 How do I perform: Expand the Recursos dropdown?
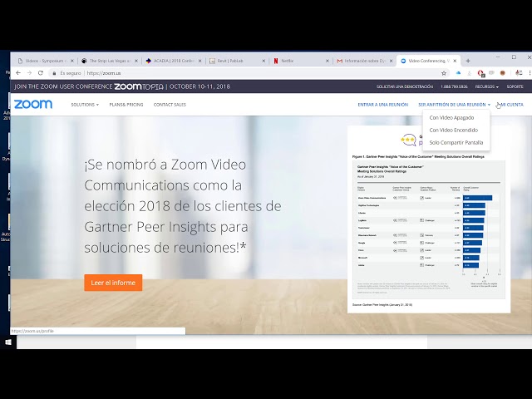486,86
